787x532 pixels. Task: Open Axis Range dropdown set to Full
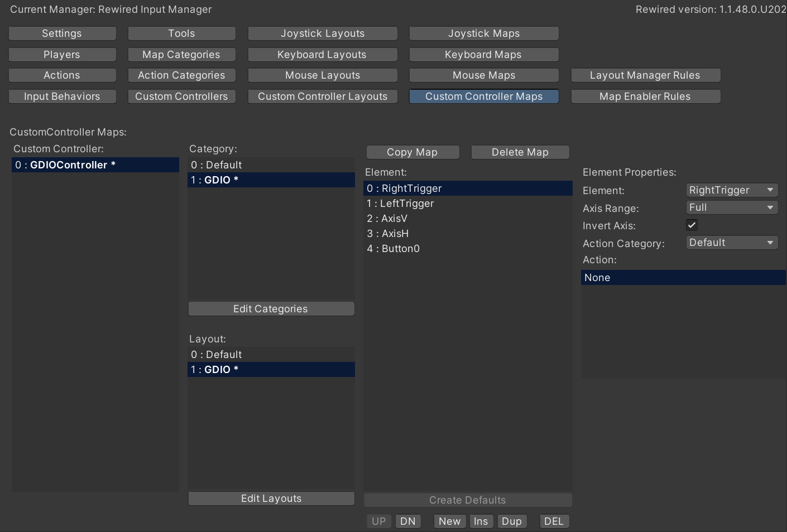(732, 207)
